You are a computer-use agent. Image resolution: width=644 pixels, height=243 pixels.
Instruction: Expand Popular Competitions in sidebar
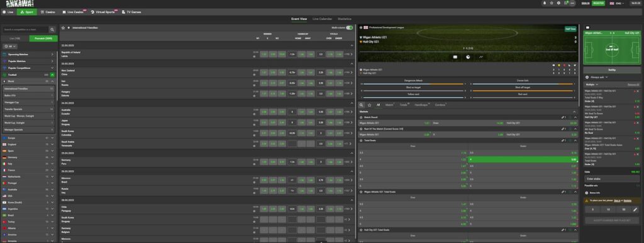pos(52,68)
